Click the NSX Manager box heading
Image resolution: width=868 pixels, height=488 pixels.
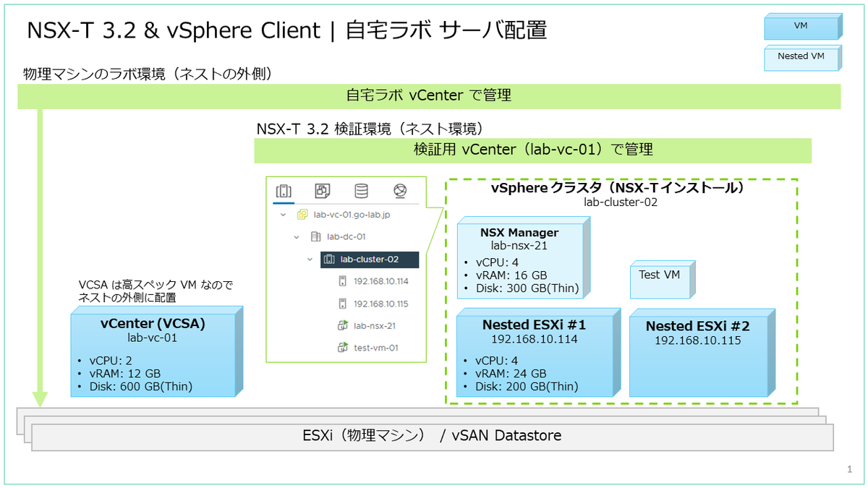[519, 233]
